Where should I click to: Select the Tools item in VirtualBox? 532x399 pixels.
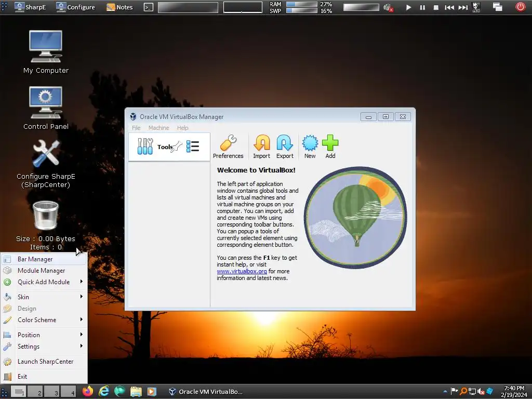click(169, 147)
